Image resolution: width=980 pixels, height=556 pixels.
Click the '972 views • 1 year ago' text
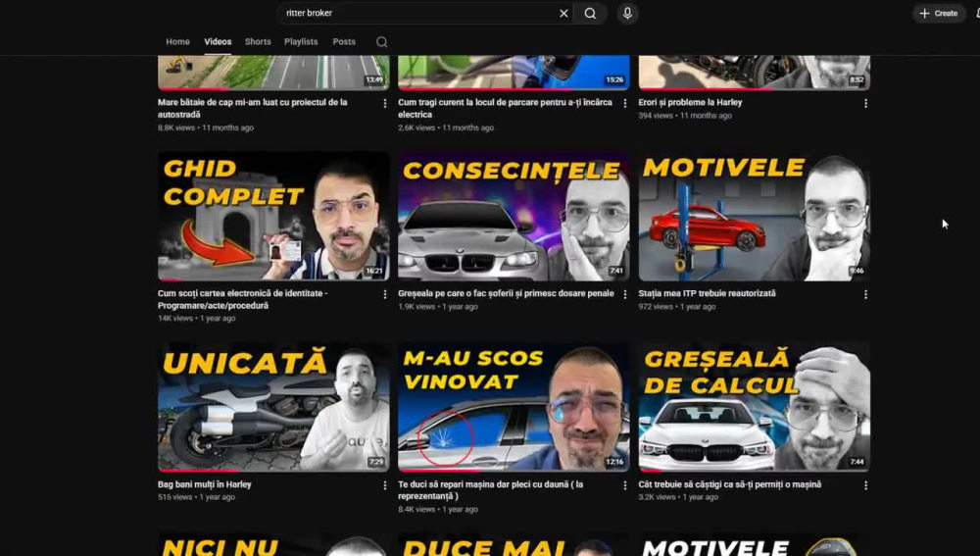[x=677, y=307]
